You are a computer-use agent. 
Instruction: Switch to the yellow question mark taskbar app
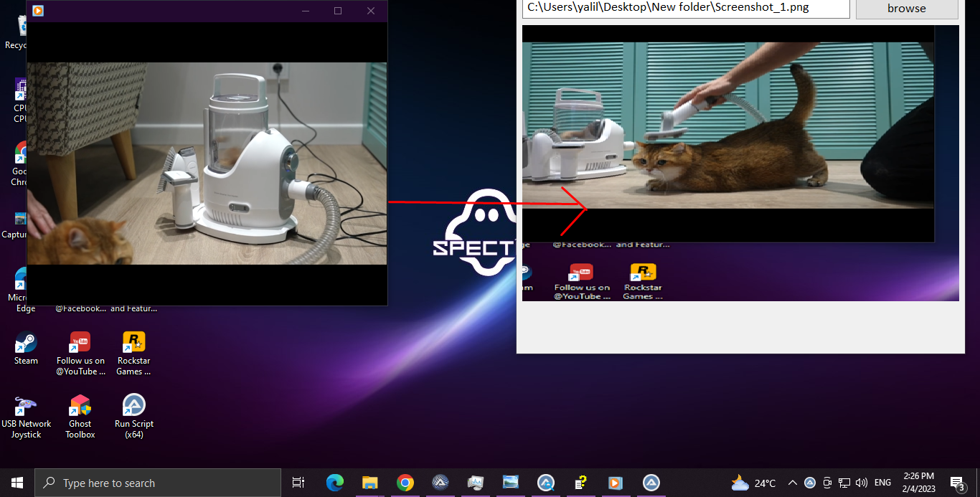point(580,483)
